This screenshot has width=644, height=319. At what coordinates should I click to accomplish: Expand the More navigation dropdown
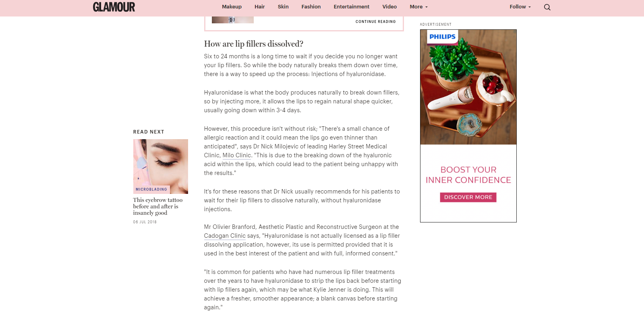(x=418, y=7)
